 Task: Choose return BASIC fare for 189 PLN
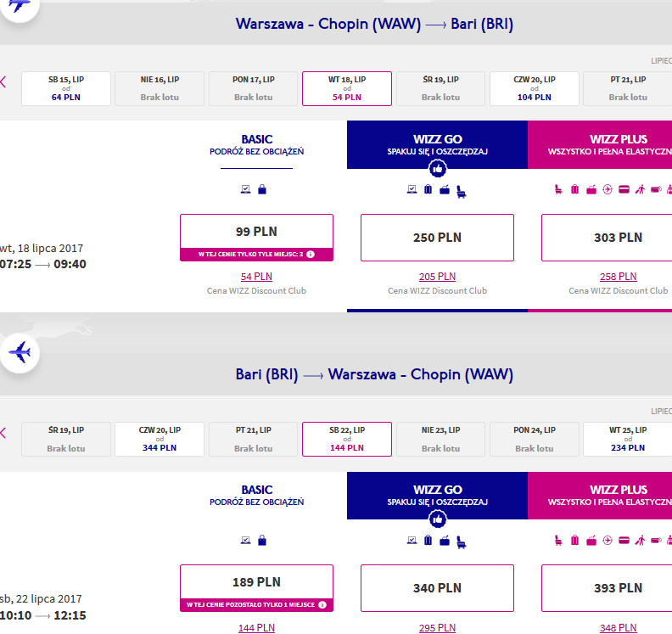tap(256, 588)
